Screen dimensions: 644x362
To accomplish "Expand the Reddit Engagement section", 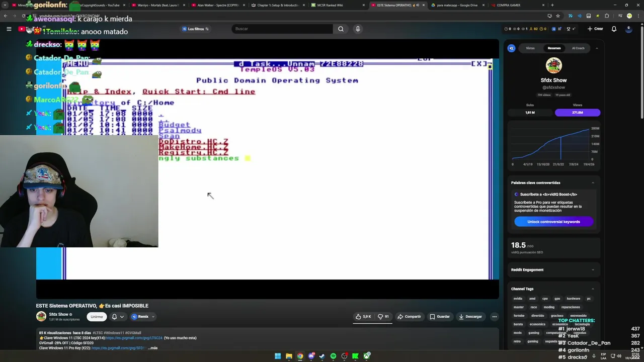I will tap(593, 269).
